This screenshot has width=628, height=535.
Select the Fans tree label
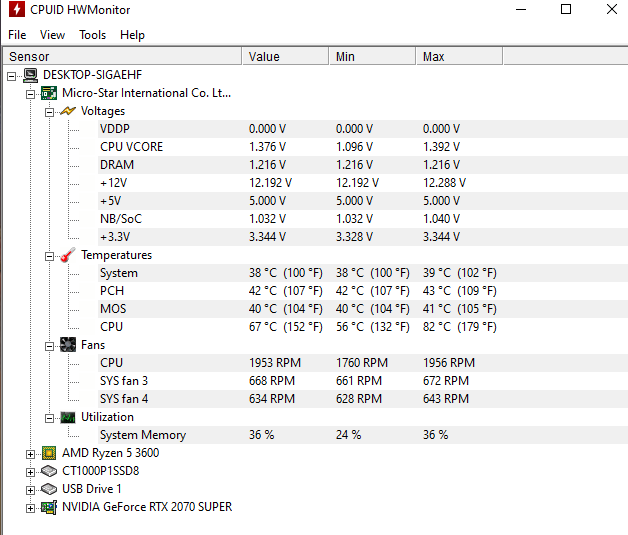93,345
